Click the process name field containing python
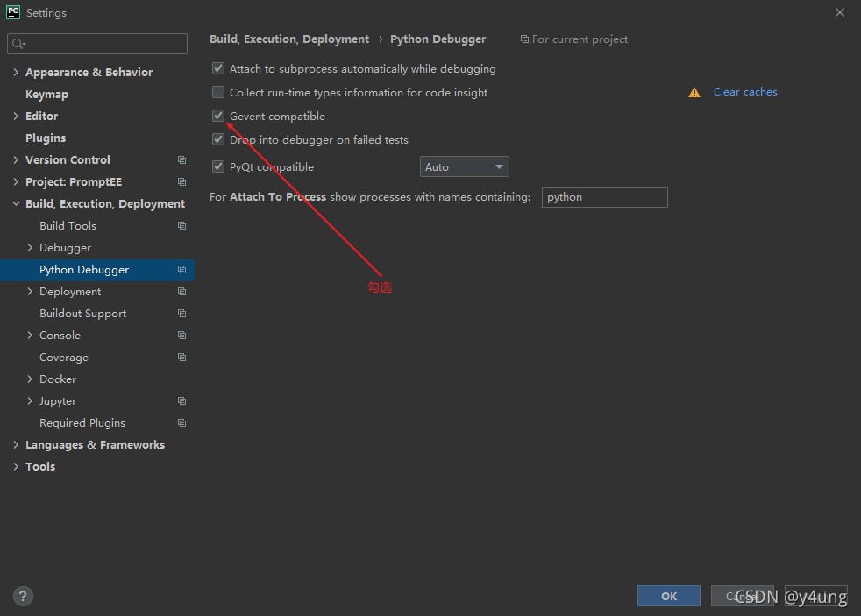861x616 pixels. coord(605,197)
